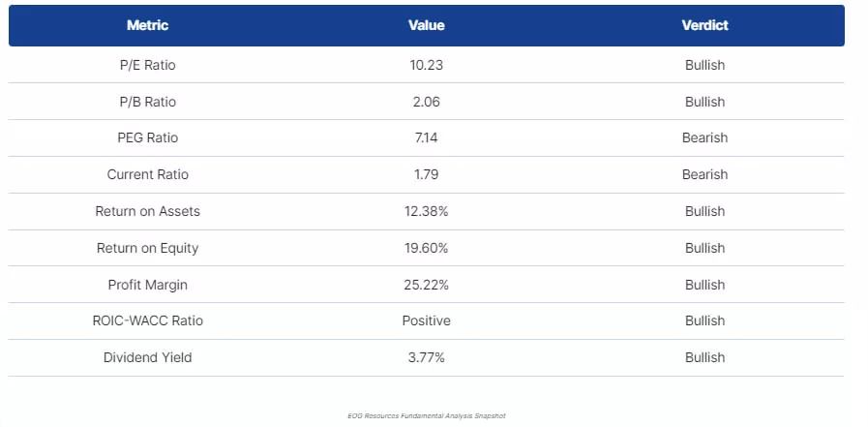Click the Positive ROIC-WACC Ratio value
This screenshot has width=868, height=427.
pyautogui.click(x=426, y=320)
